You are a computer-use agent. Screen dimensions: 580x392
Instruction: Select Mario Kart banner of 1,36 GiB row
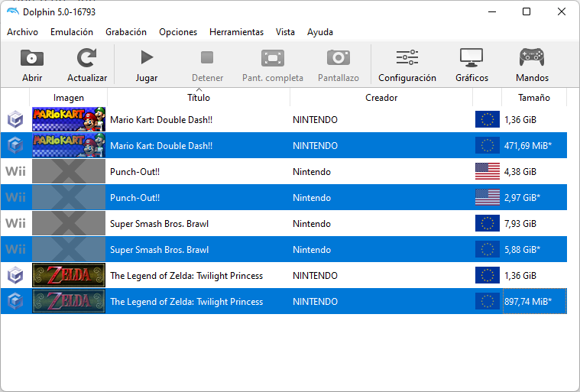click(x=69, y=119)
